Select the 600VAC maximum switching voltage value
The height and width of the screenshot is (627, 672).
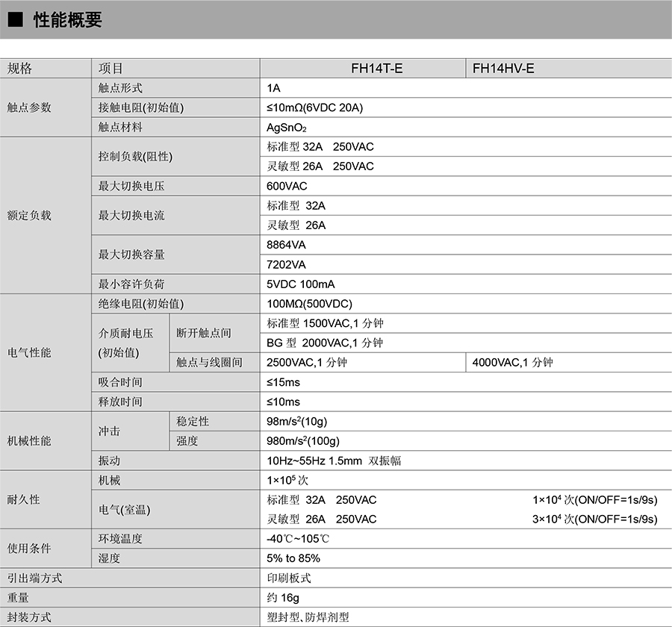click(x=287, y=186)
